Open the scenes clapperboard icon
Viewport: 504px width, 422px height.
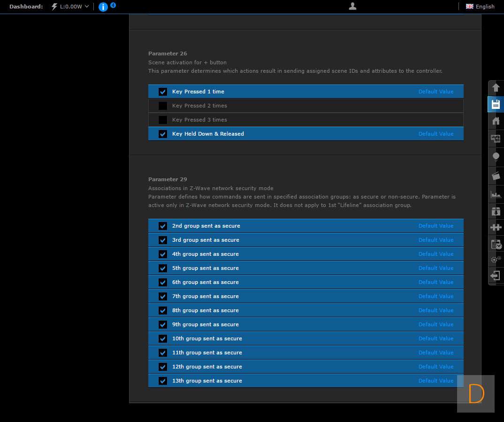(496, 176)
